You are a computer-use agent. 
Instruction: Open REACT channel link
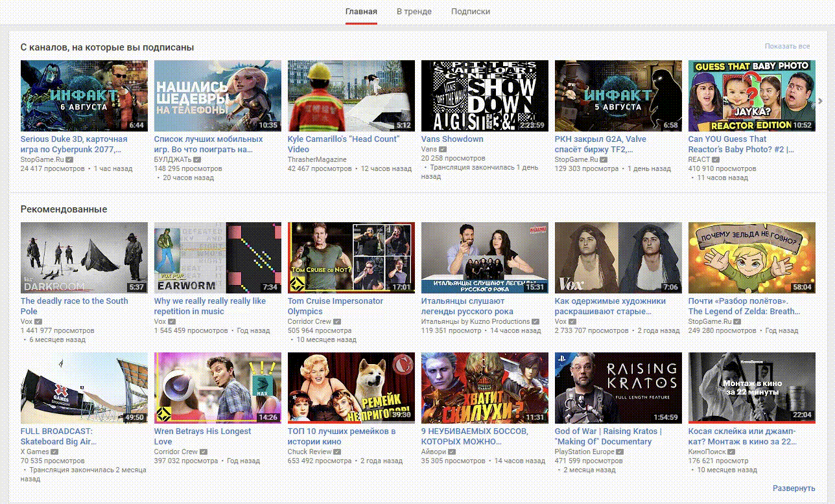point(699,159)
